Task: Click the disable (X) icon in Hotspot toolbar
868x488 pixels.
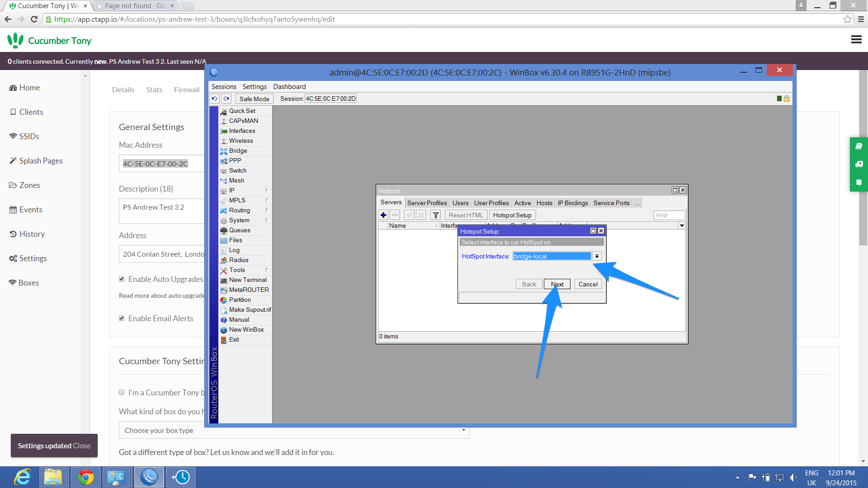Action: point(421,215)
